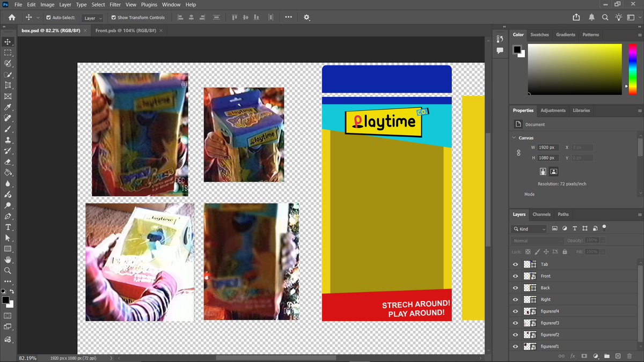Screen dimensions: 644x362
Task: Choose the Rectangle shape tool
Action: click(8, 249)
